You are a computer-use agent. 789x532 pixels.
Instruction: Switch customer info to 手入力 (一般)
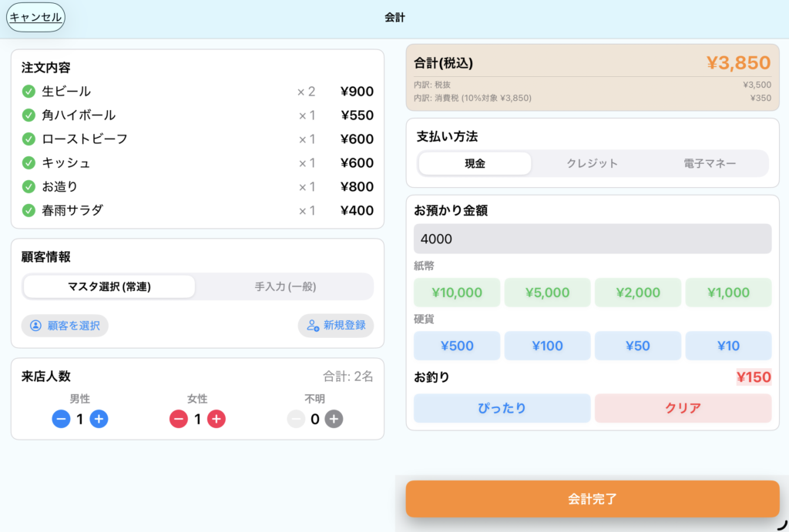[285, 287]
